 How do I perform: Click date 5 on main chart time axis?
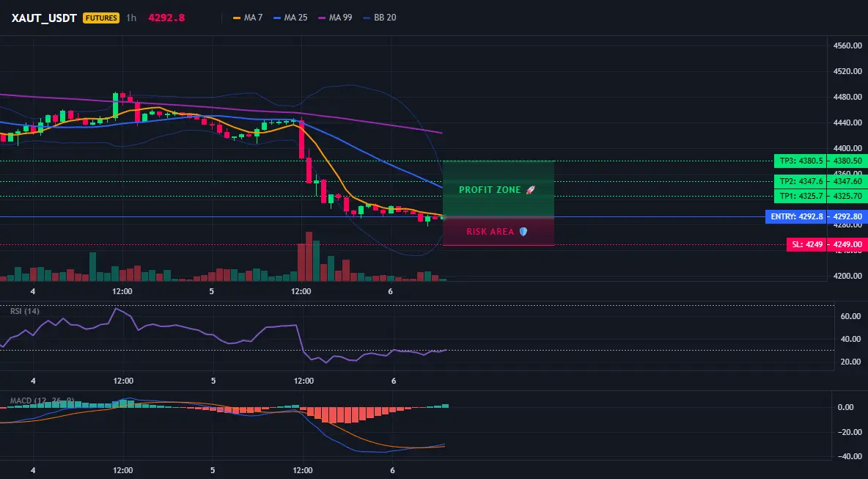pyautogui.click(x=211, y=291)
